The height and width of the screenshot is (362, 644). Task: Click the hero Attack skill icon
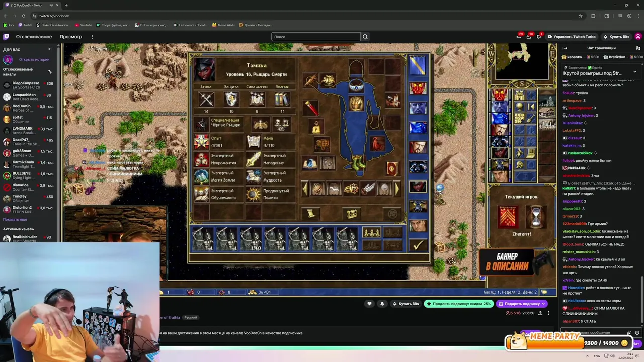pos(206,99)
